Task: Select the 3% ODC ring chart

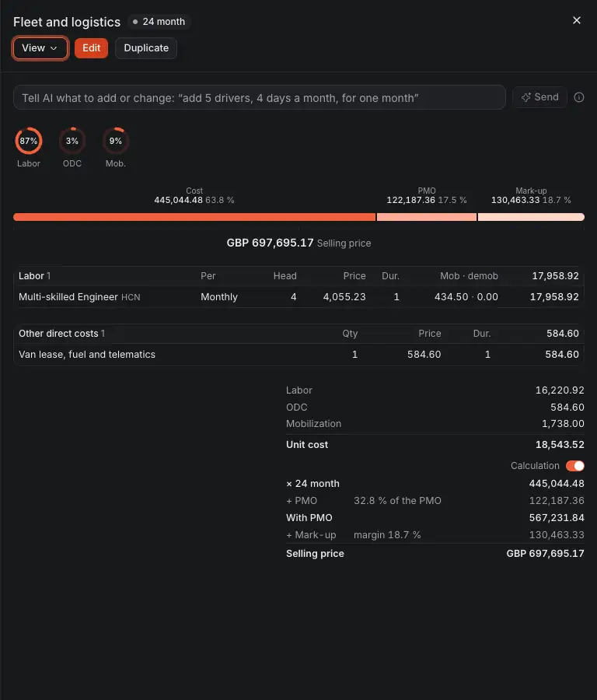Action: pyautogui.click(x=72, y=141)
